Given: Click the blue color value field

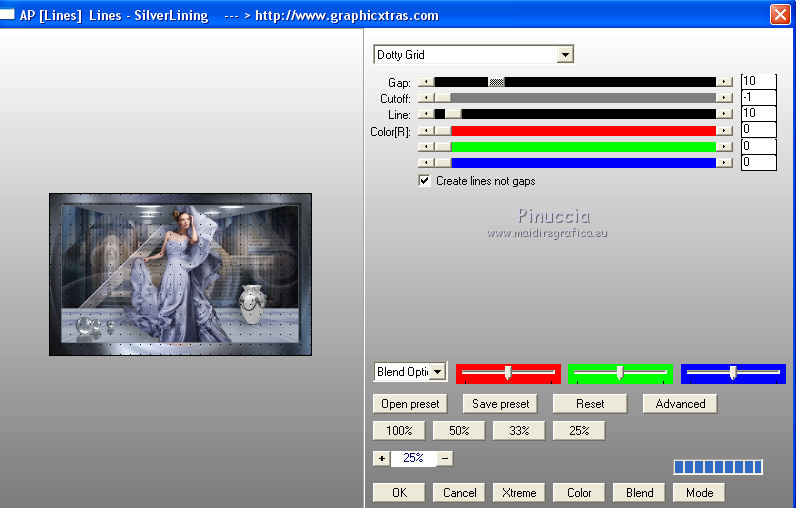Looking at the screenshot, I should click(x=758, y=162).
